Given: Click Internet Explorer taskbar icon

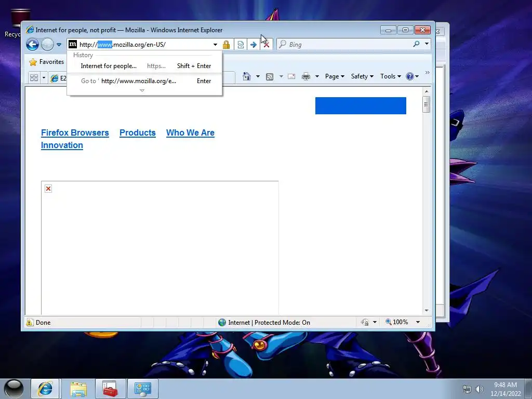Looking at the screenshot, I should (x=45, y=389).
